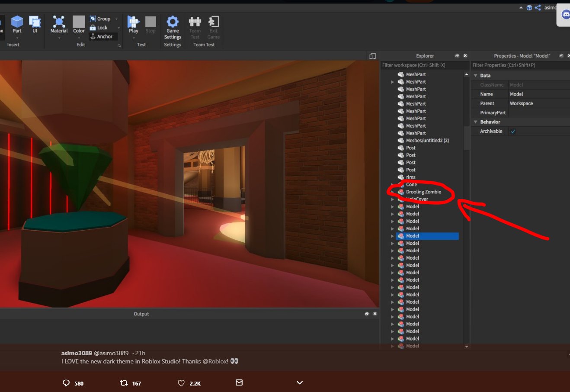The height and width of the screenshot is (392, 570).
Task: Open the Edit section dialog launcher
Action: [119, 45]
